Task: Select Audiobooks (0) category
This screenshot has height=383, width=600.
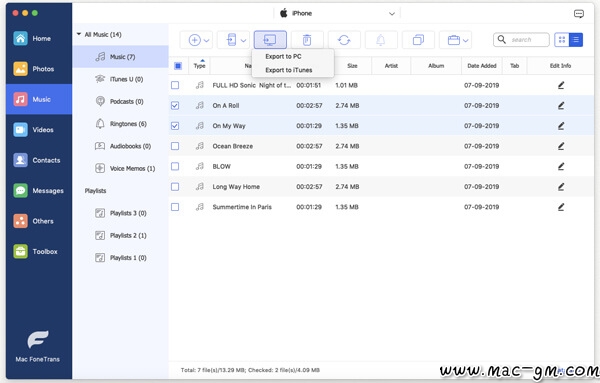Action: tap(121, 146)
